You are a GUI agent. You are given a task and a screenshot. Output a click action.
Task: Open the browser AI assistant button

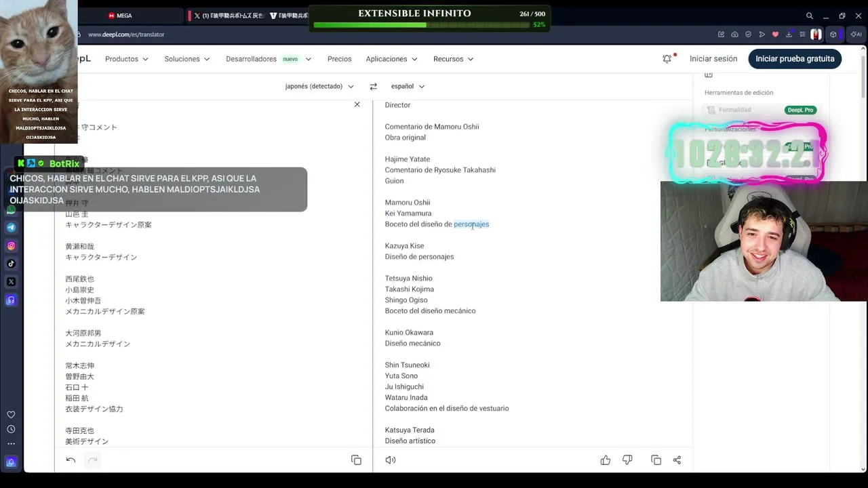[x=856, y=35]
